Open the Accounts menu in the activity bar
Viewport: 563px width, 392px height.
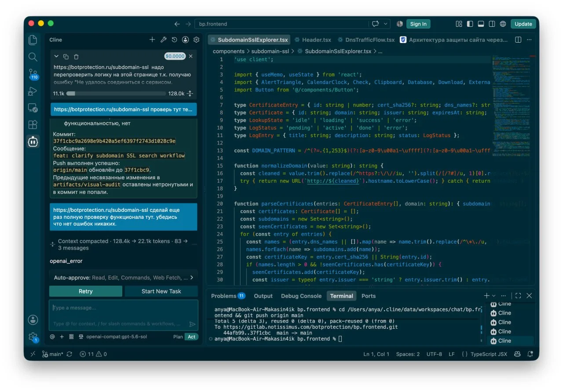pos(33,320)
